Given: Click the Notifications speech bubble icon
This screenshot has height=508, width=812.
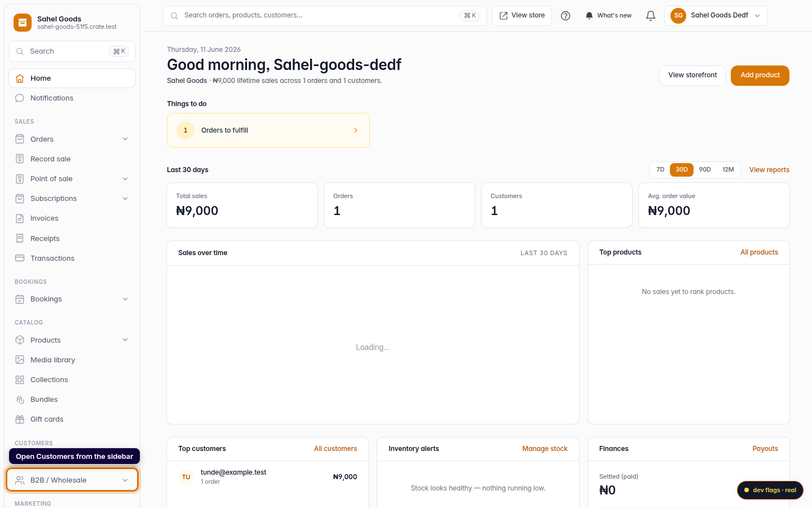Looking at the screenshot, I should [20, 98].
